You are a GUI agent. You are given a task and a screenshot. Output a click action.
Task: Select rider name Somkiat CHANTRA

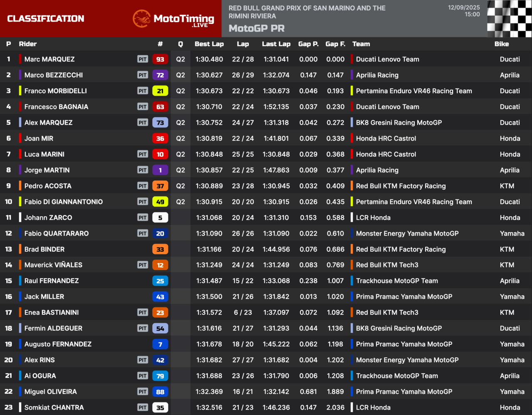(54, 408)
